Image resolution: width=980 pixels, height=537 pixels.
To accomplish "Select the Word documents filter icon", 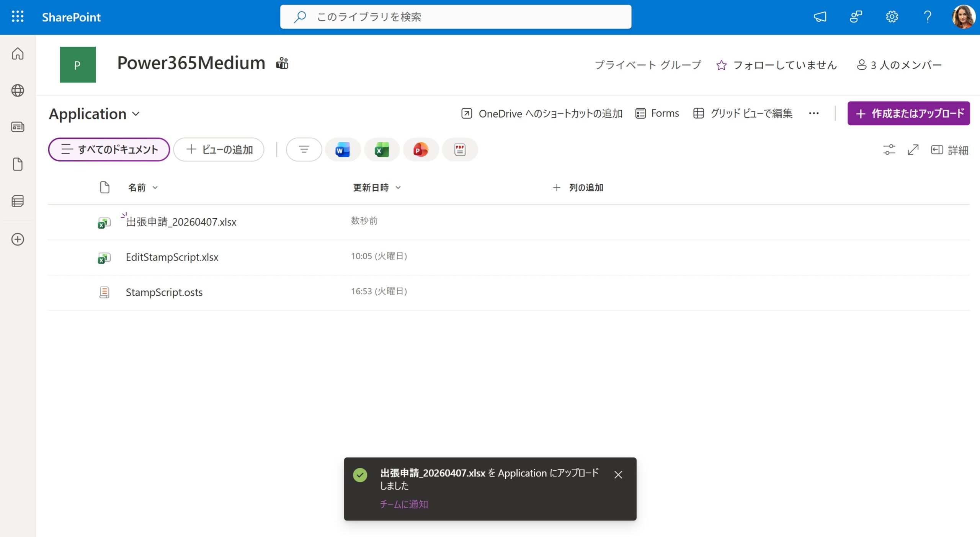I will click(343, 149).
